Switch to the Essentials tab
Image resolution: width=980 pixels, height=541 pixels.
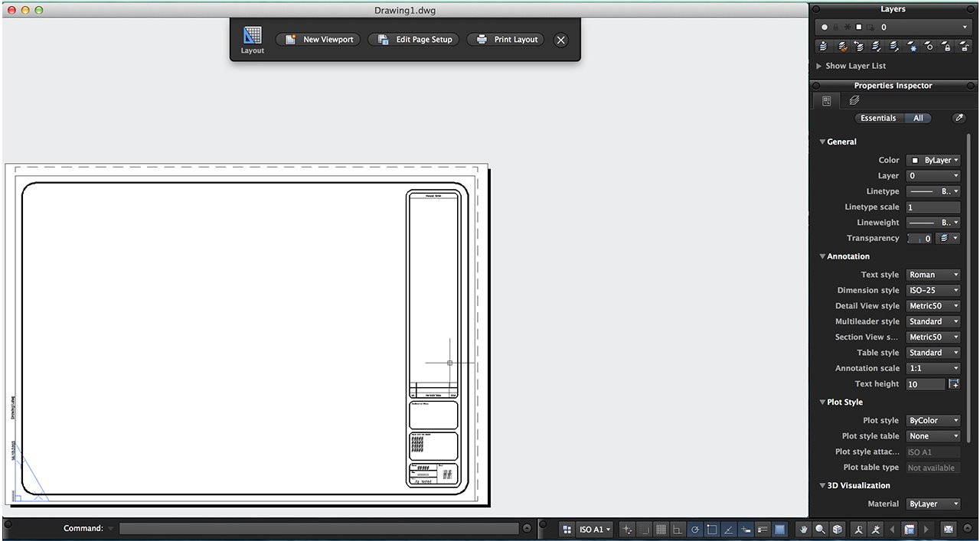coord(878,118)
